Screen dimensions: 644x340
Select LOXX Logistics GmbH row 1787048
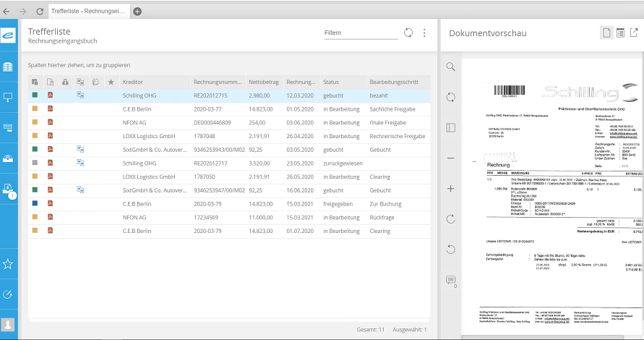pyautogui.click(x=229, y=136)
